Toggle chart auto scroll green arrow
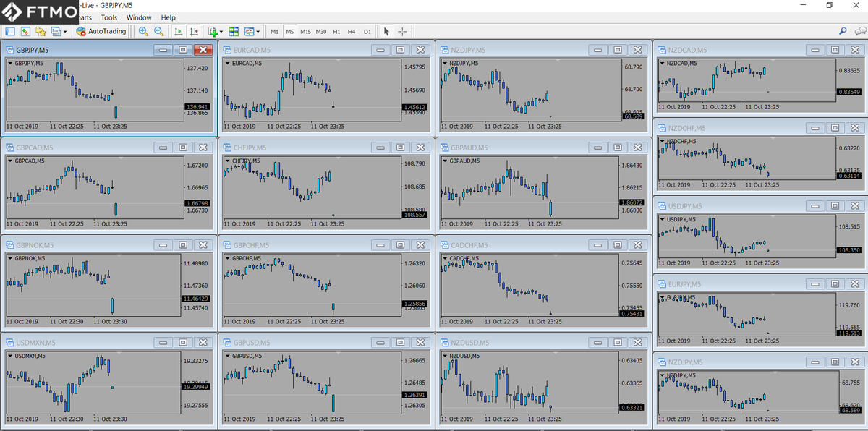 pyautogui.click(x=178, y=31)
